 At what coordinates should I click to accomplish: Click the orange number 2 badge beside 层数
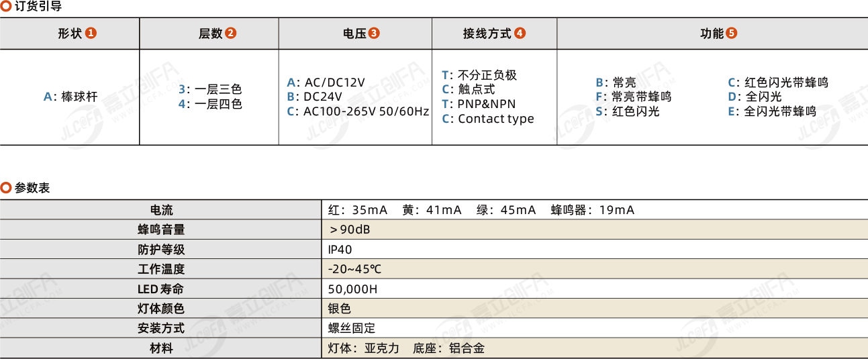click(231, 33)
